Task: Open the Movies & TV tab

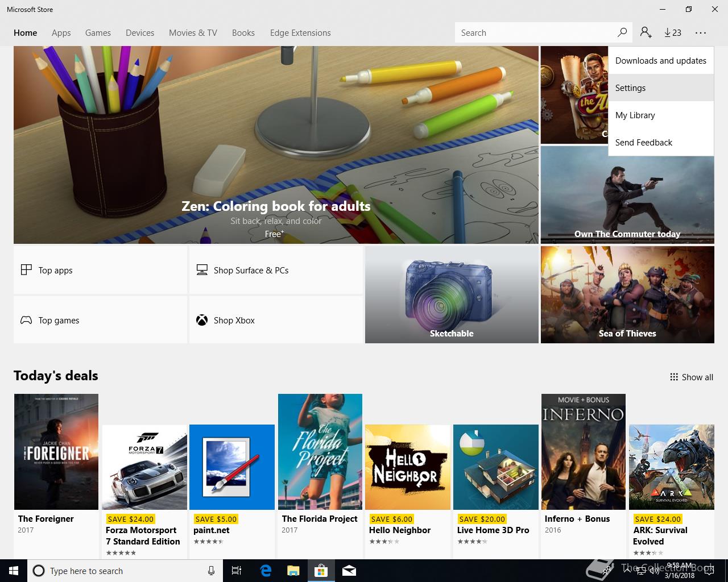Action: point(193,33)
